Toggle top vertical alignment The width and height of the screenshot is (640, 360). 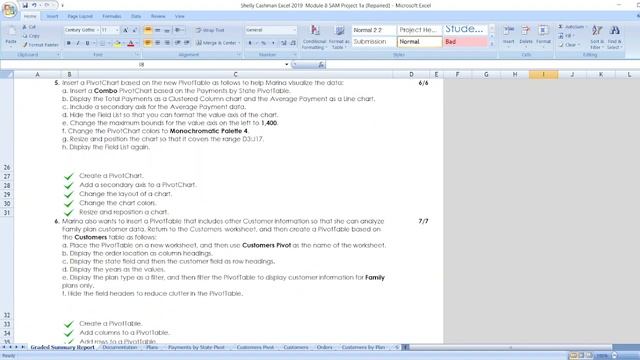(x=148, y=30)
